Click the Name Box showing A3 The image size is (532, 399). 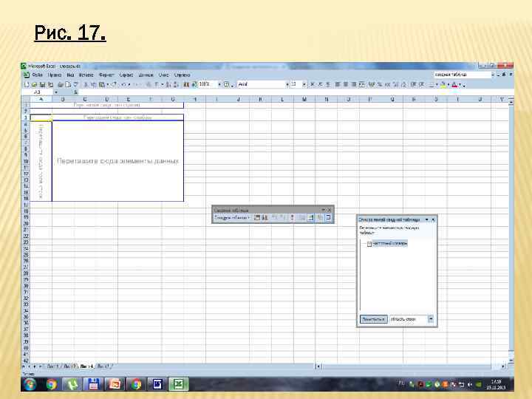pyautogui.click(x=38, y=92)
